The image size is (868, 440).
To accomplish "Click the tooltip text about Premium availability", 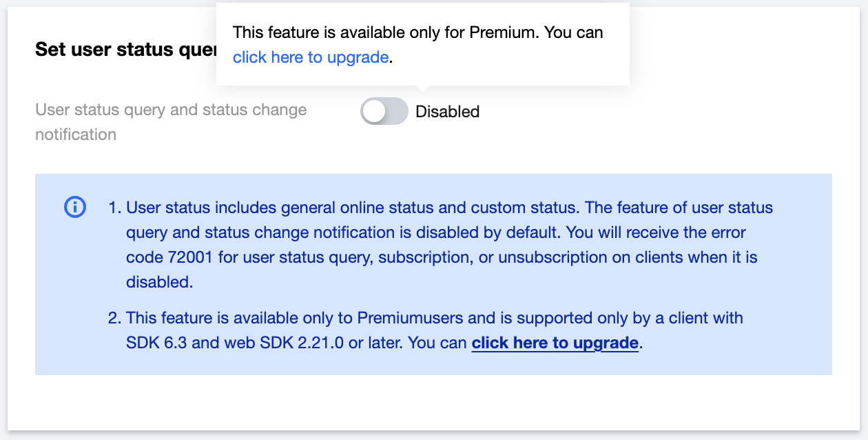I will point(417,32).
